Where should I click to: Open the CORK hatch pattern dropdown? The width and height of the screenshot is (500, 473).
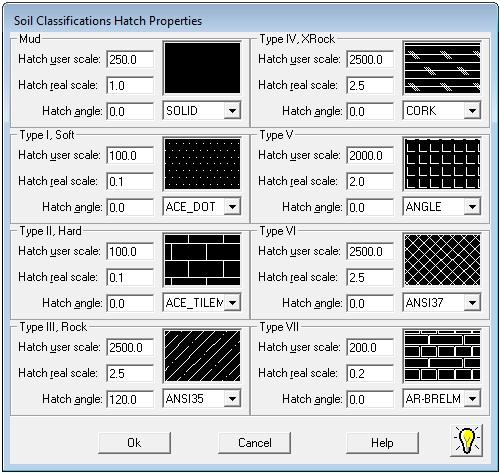[472, 111]
